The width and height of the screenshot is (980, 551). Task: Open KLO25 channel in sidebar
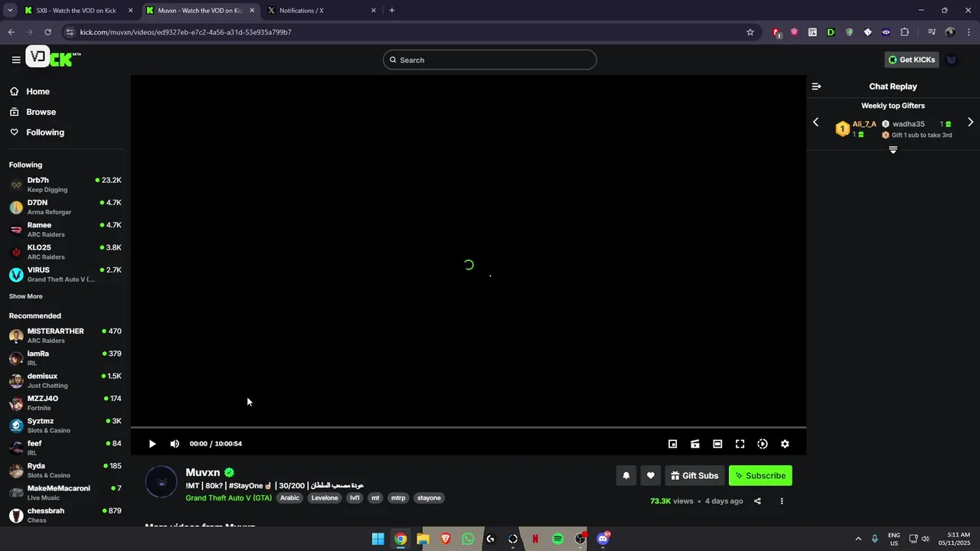65,252
